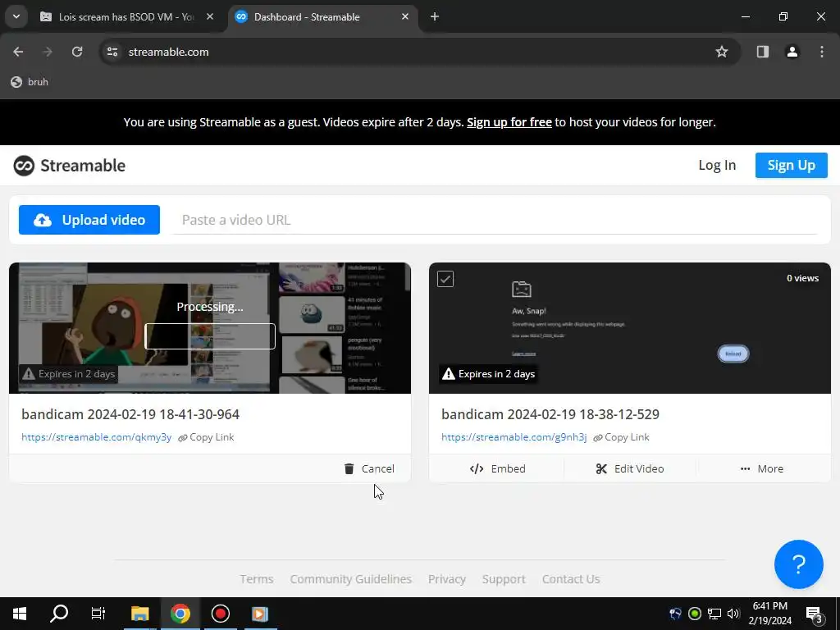Image resolution: width=840 pixels, height=630 pixels.
Task: Click title bandicam 2024-02-19 18-41-30-964
Action: click(130, 414)
